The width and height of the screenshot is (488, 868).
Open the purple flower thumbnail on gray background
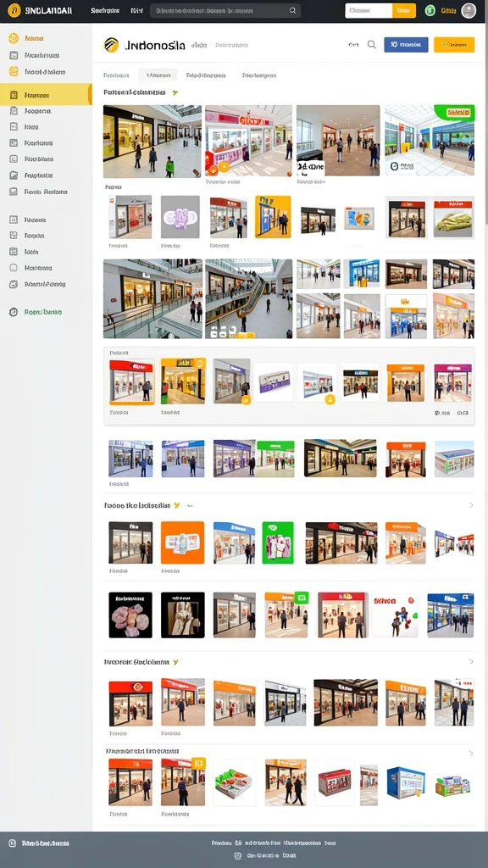click(180, 217)
